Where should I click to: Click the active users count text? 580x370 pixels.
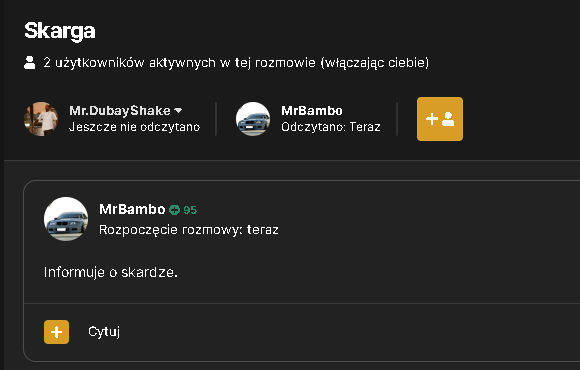coord(236,63)
